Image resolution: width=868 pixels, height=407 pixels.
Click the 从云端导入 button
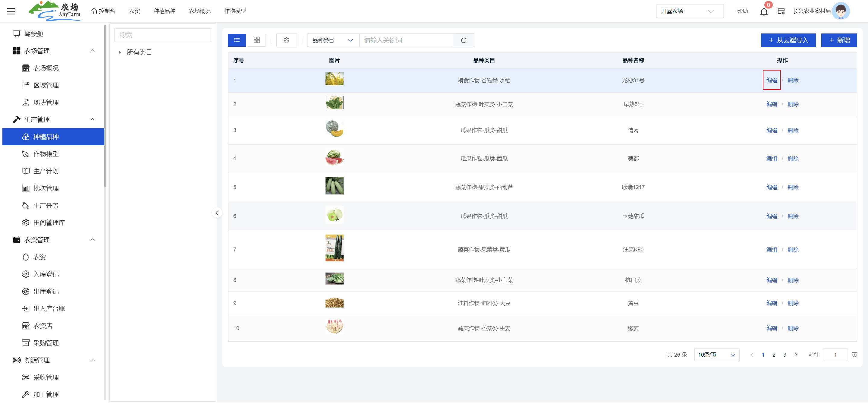pos(788,40)
